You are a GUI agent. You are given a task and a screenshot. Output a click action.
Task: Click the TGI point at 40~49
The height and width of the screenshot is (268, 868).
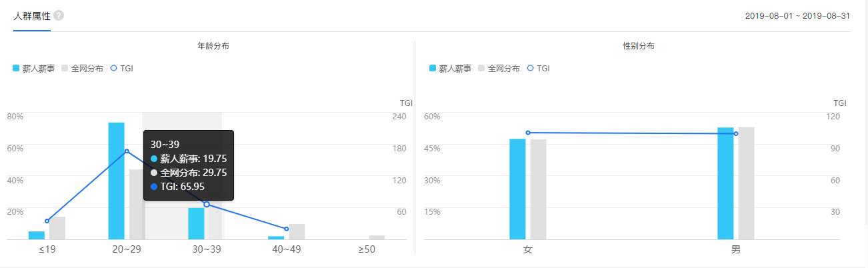tap(287, 229)
